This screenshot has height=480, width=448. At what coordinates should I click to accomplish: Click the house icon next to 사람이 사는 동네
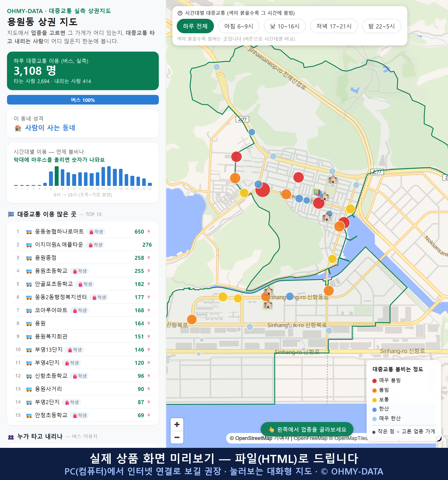coord(18,128)
